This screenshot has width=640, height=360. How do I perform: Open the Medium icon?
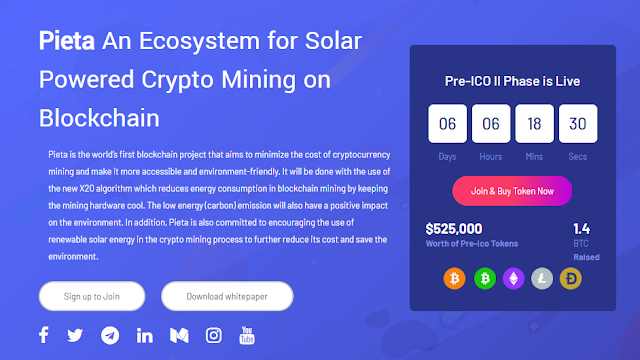point(179,336)
